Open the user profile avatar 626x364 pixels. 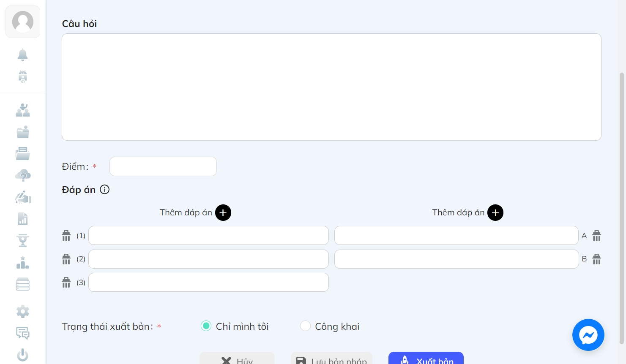(23, 22)
